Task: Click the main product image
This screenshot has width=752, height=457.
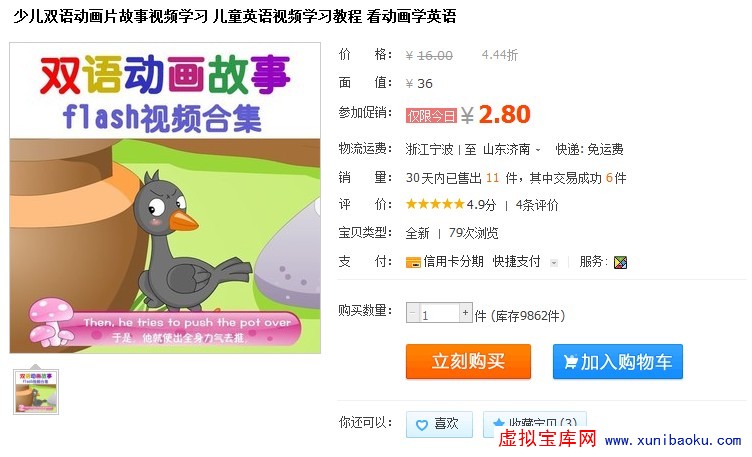Action: tap(165, 198)
